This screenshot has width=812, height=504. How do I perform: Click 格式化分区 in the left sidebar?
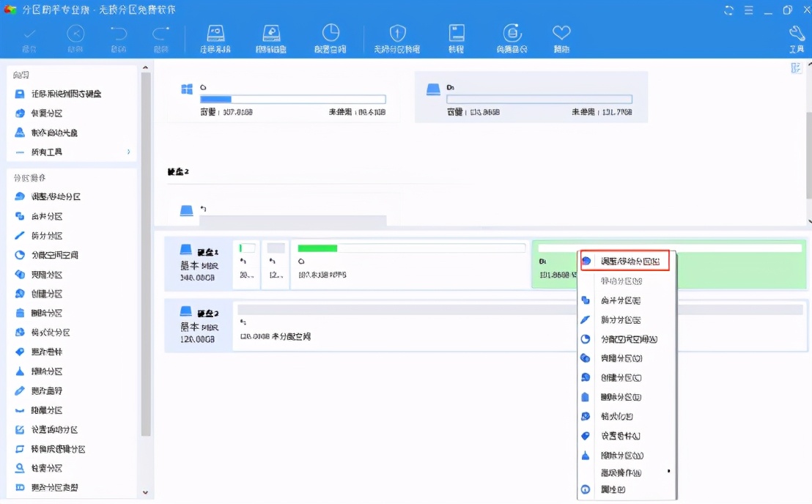[x=43, y=332]
